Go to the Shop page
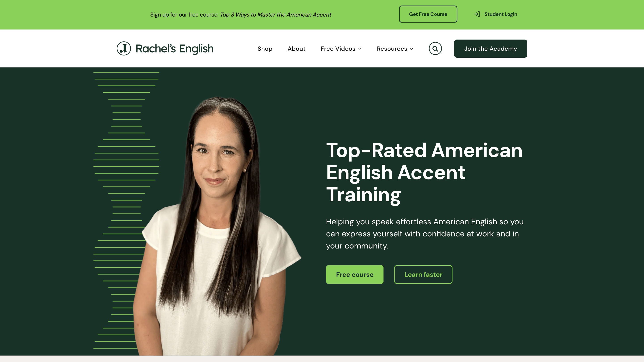The image size is (644, 362). pyautogui.click(x=265, y=49)
